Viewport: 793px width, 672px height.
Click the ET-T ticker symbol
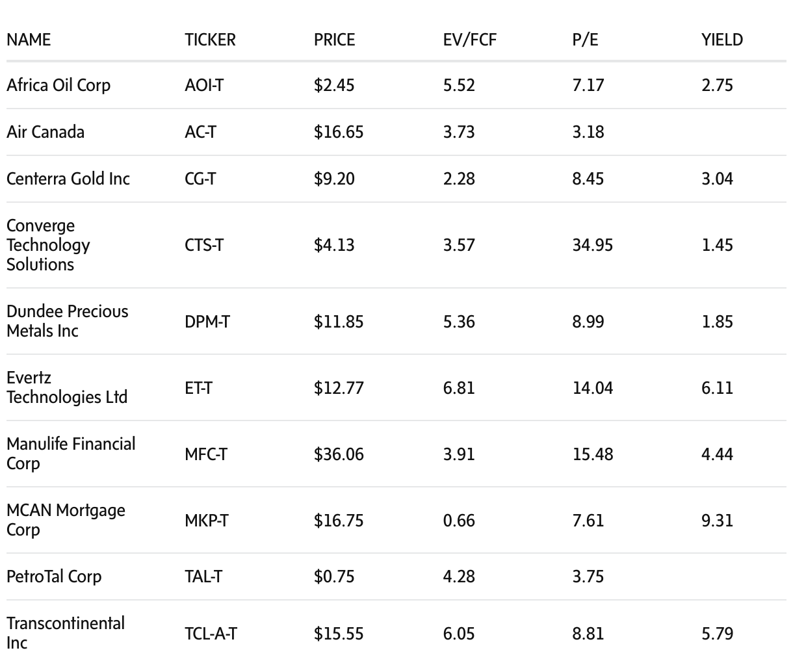point(198,388)
